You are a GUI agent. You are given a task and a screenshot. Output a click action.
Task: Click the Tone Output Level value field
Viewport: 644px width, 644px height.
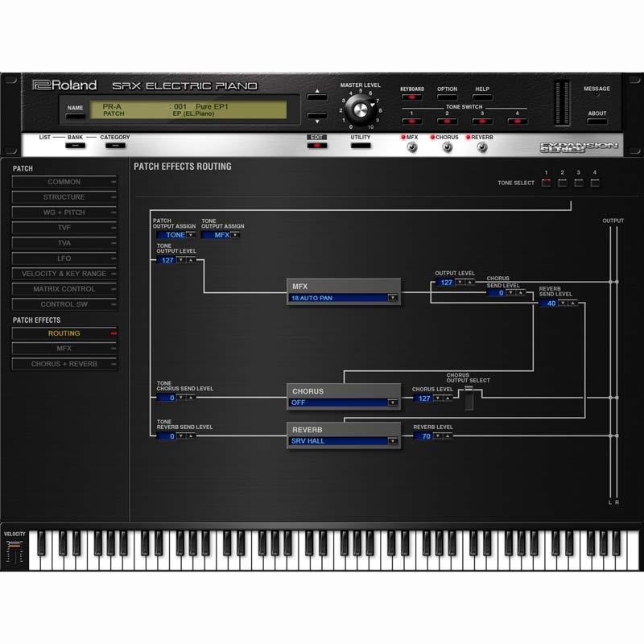coord(167,260)
